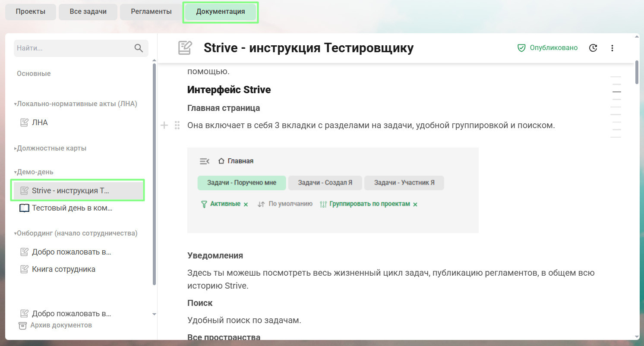Open the document history clock icon
This screenshot has width=644, height=346.
(x=593, y=48)
